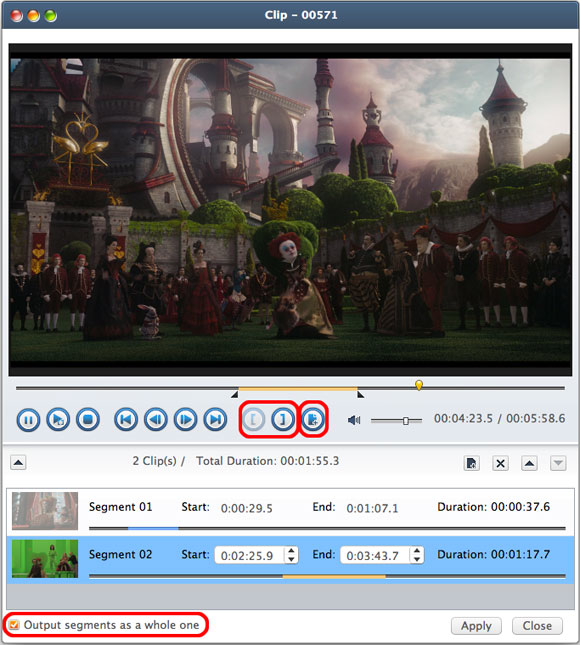Click Total Duration 00:01:55.3 text
580x645 pixels.
(267, 461)
